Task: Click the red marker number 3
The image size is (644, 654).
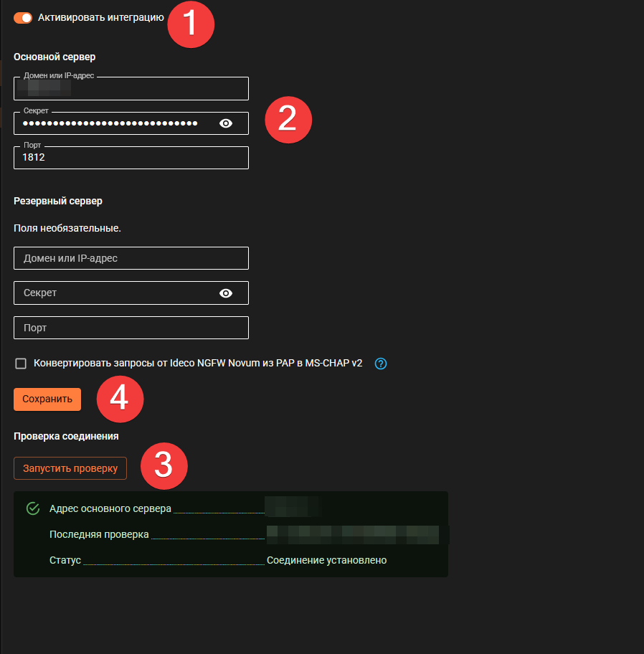Action: [x=164, y=465]
